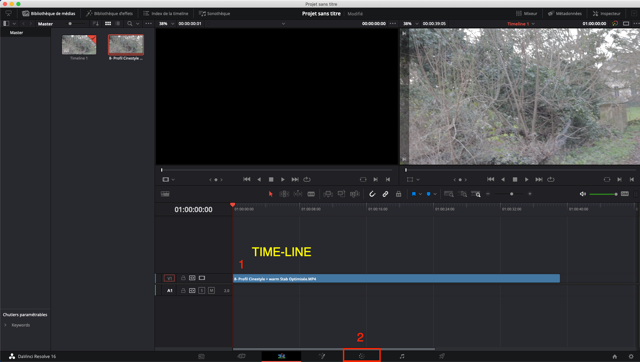This screenshot has width=640, height=362.
Task: Adjust the green volume slider
Action: [603, 194]
